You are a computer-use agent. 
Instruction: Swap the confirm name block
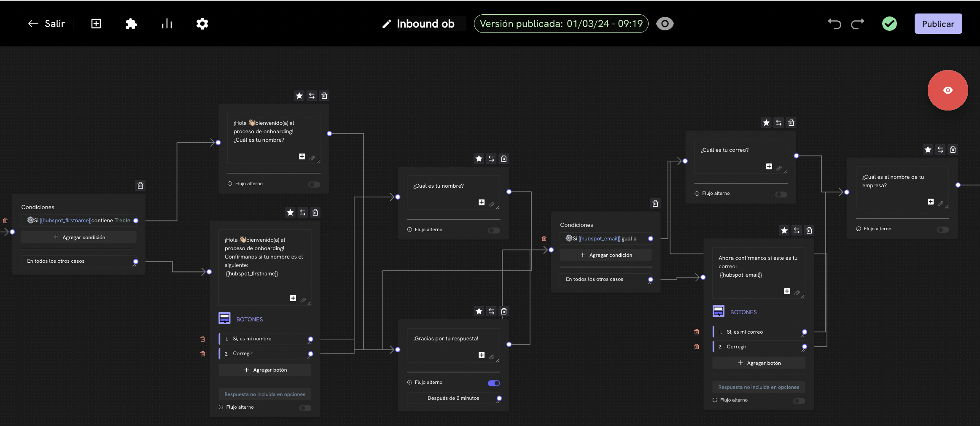click(303, 213)
